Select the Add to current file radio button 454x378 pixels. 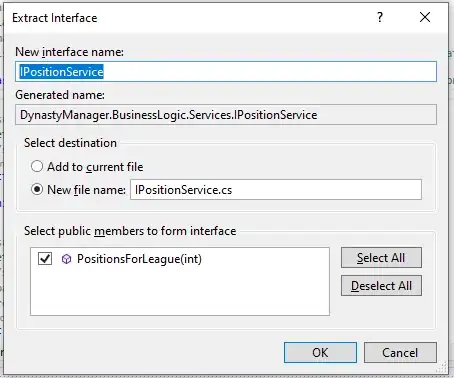point(37,166)
